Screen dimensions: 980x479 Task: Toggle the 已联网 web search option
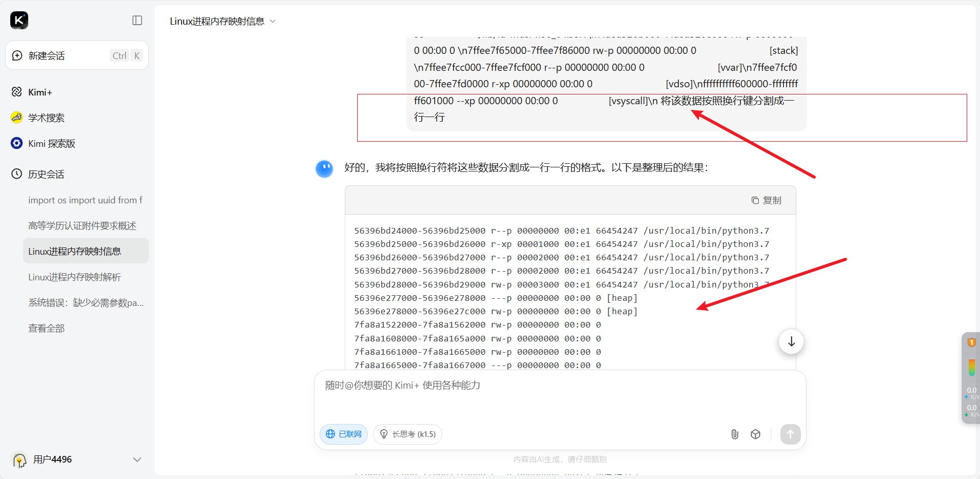(x=343, y=434)
